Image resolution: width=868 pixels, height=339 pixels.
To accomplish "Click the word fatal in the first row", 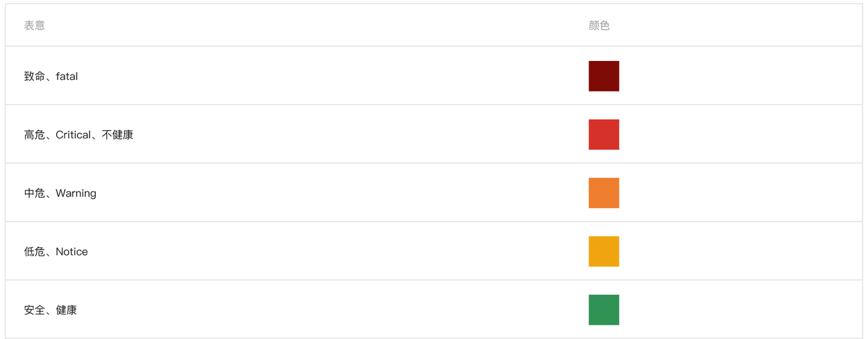I will click(66, 77).
